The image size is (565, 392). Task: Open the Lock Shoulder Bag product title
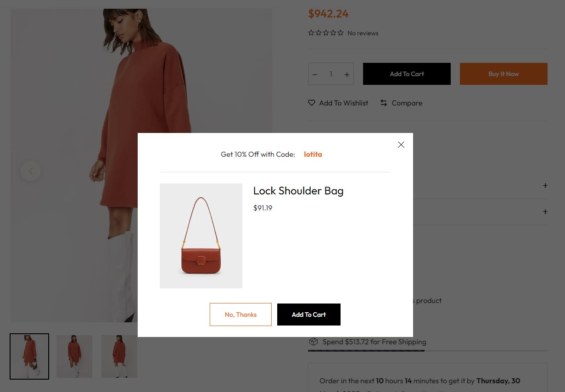click(298, 191)
